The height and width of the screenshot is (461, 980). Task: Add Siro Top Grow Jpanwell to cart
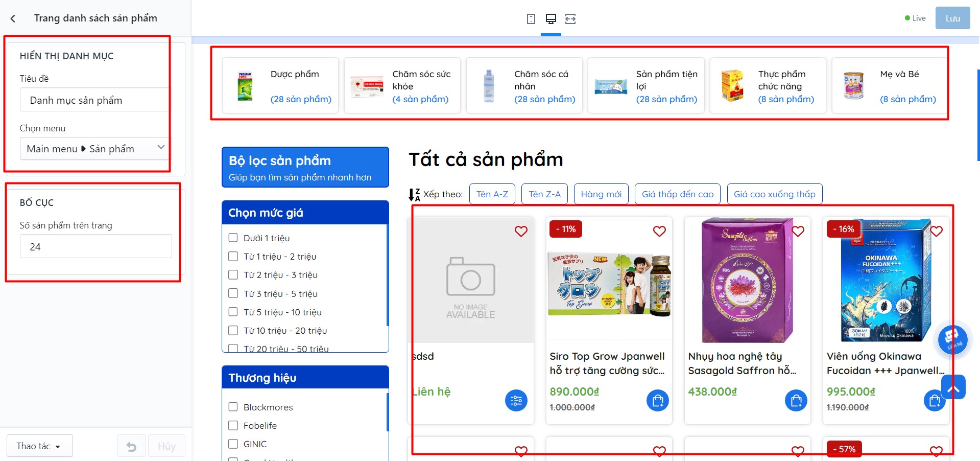coord(658,401)
